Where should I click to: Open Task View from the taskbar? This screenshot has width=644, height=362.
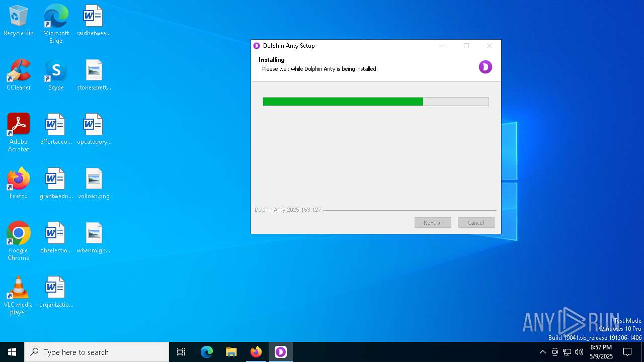pyautogui.click(x=181, y=352)
